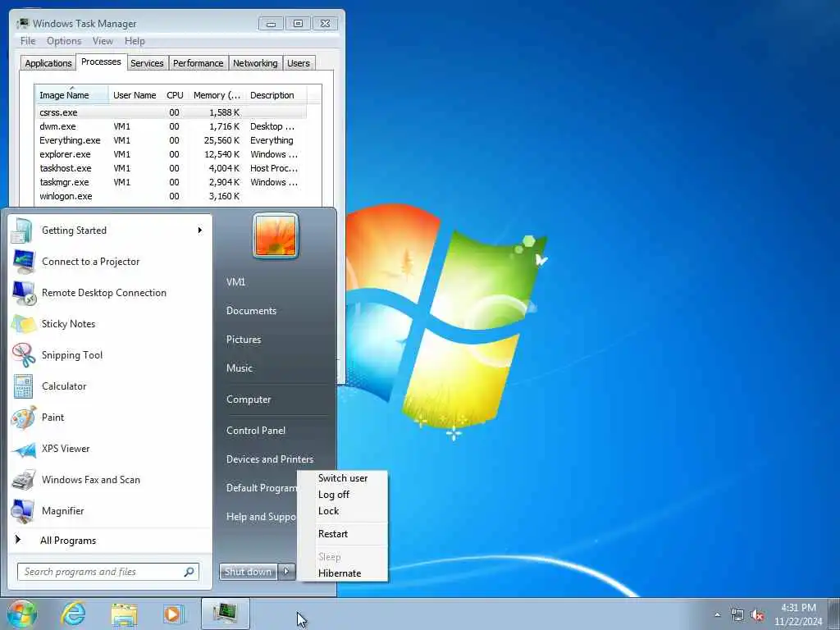Click the Shut down button

(x=248, y=572)
